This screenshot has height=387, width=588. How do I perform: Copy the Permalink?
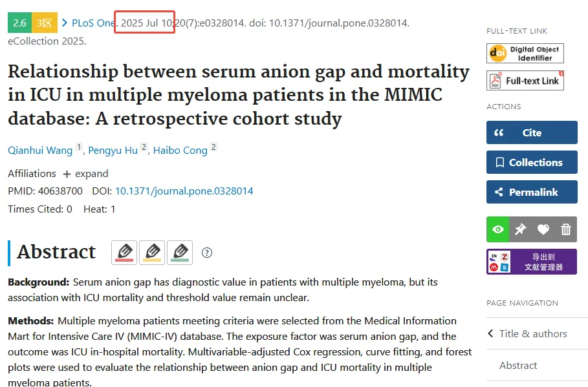pyautogui.click(x=532, y=192)
